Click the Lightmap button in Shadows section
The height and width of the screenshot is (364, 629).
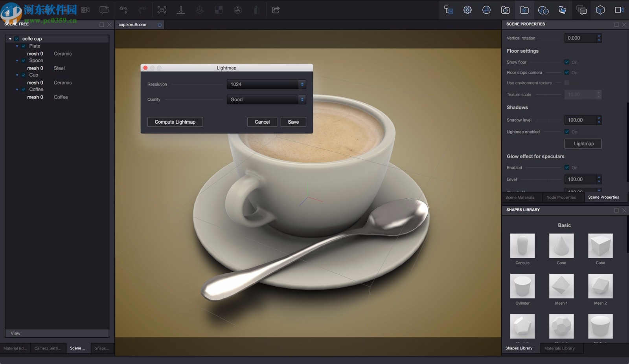(583, 144)
